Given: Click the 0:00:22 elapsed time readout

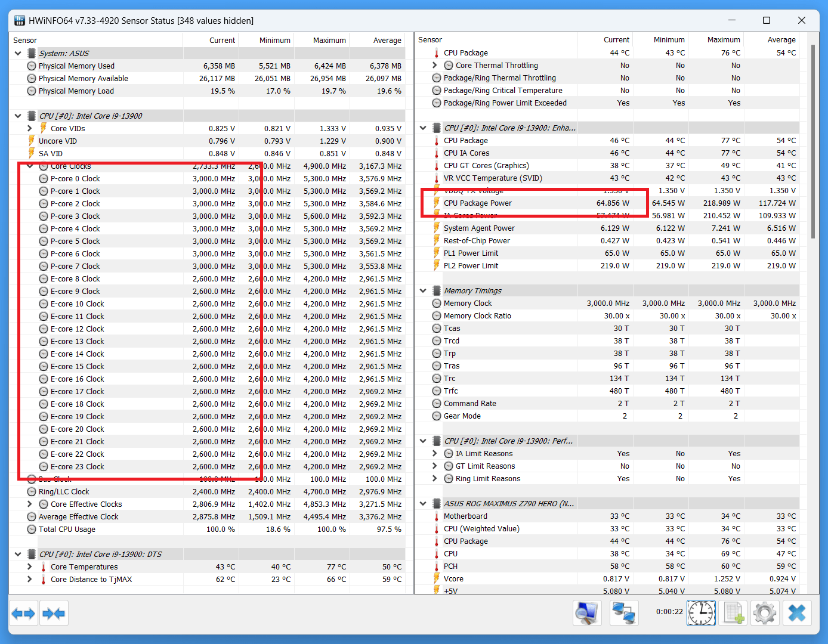Looking at the screenshot, I should (669, 612).
